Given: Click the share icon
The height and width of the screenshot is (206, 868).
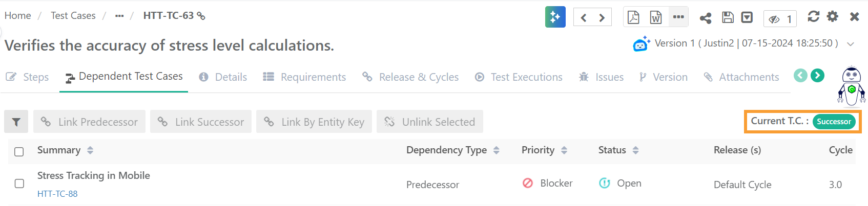Looking at the screenshot, I should pos(706,18).
